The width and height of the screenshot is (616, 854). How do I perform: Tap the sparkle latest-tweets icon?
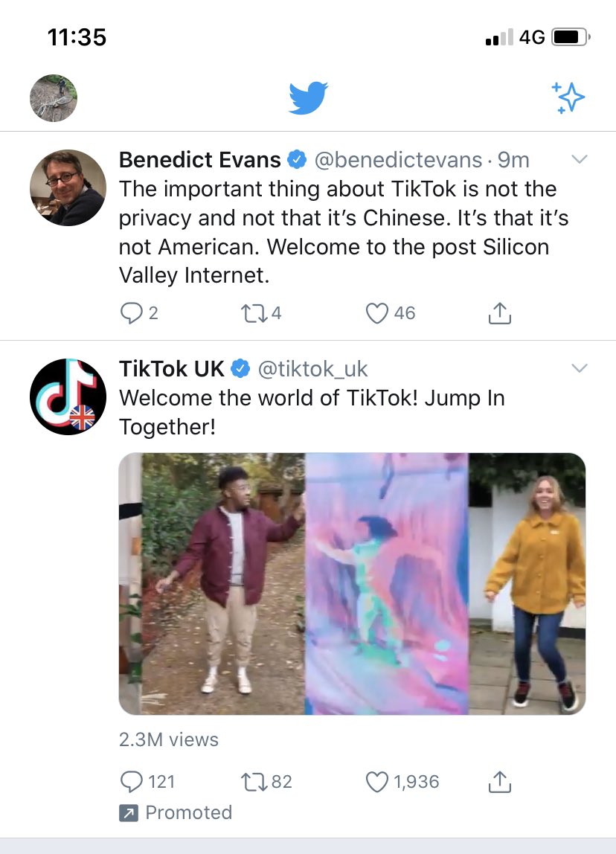568,97
